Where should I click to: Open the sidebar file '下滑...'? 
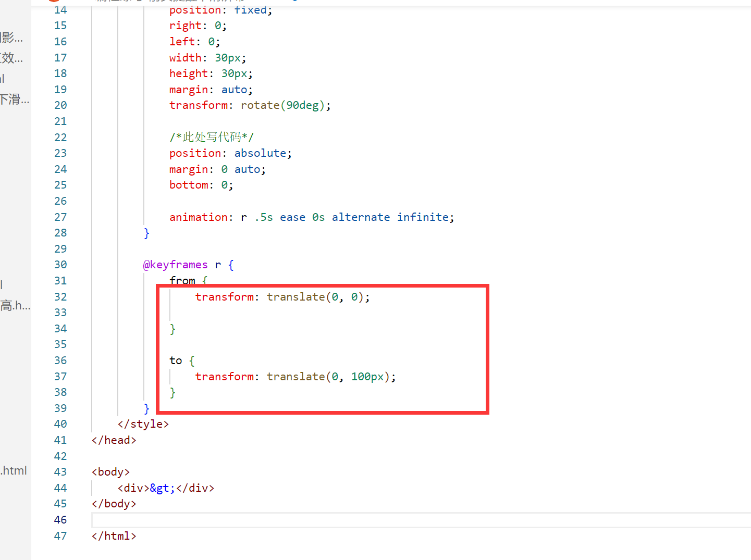(15, 99)
